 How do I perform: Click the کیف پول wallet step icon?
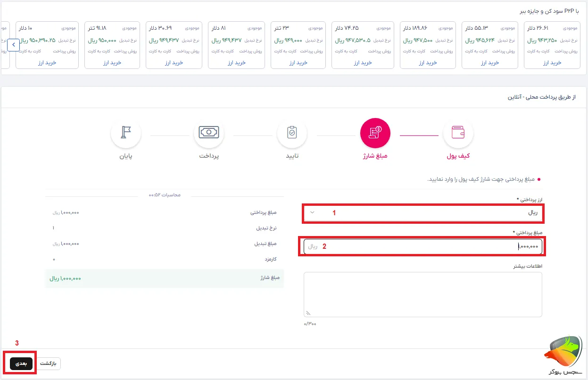coord(458,134)
